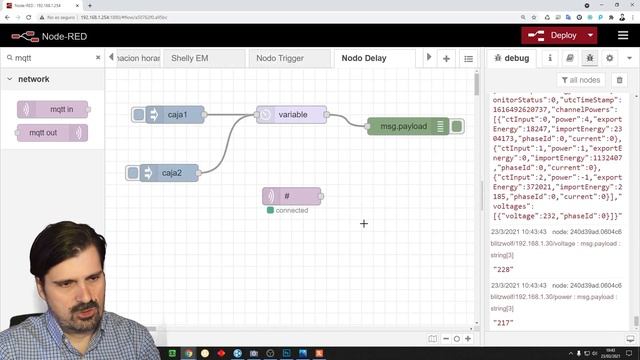Click the Deploy button
Screen dimensions: 640x360
(x=553, y=36)
